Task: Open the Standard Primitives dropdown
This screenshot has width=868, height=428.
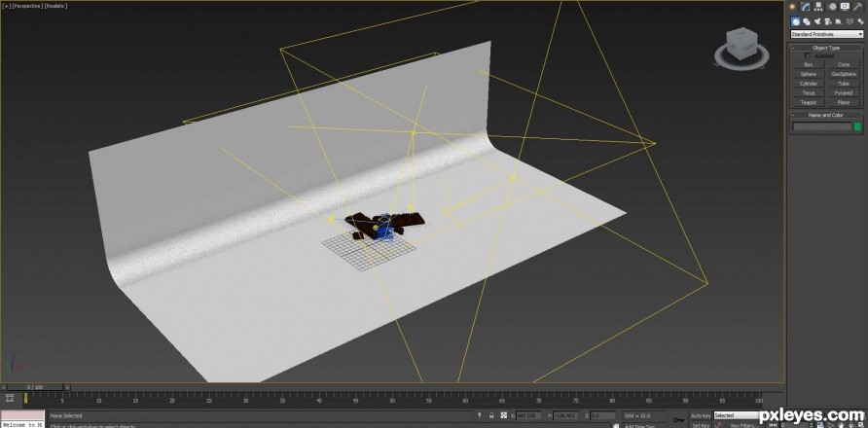Action: (x=826, y=34)
